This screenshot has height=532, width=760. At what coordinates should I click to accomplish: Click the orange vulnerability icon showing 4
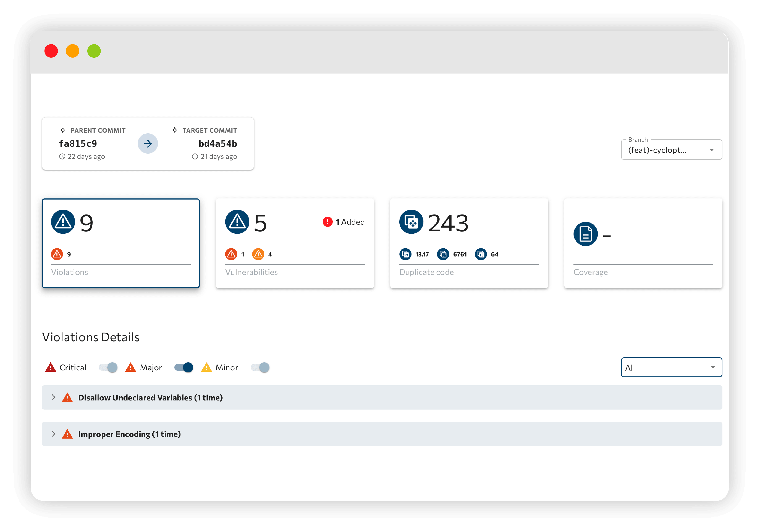tap(258, 254)
